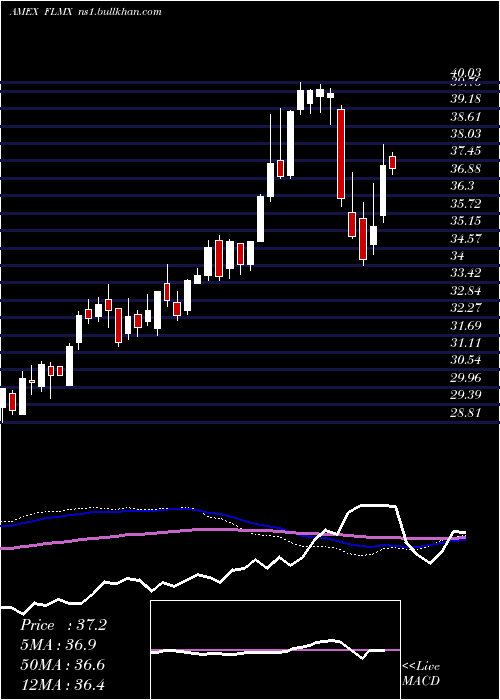The height and width of the screenshot is (700, 500).
Task: Click the 5MA : 36.9 readout
Action: pyautogui.click(x=58, y=645)
